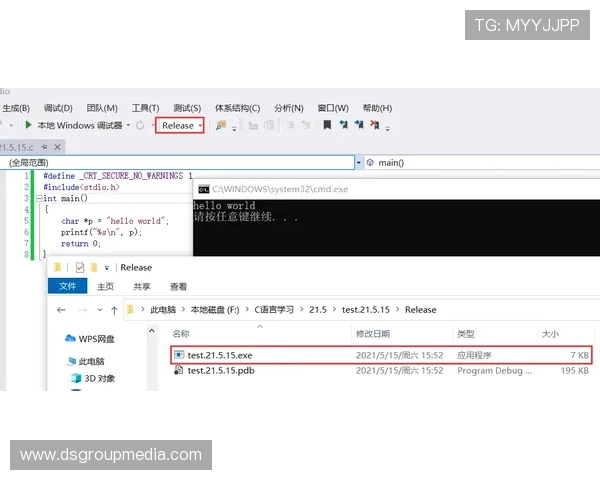Click the increase indent toolbar icon

[x=269, y=125]
